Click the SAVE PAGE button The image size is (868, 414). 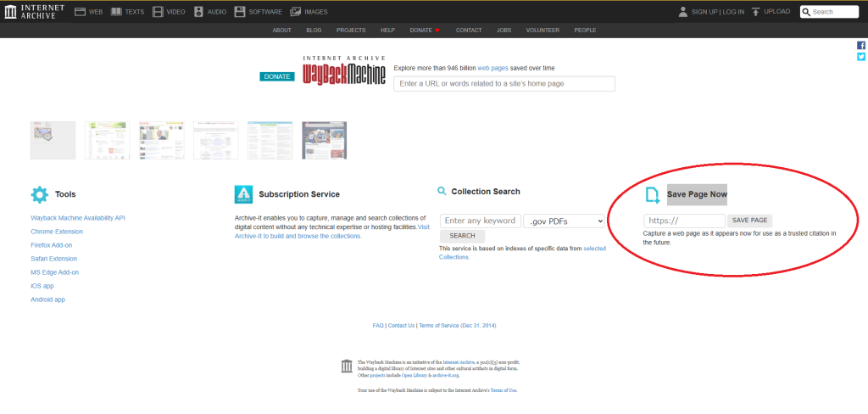(749, 221)
